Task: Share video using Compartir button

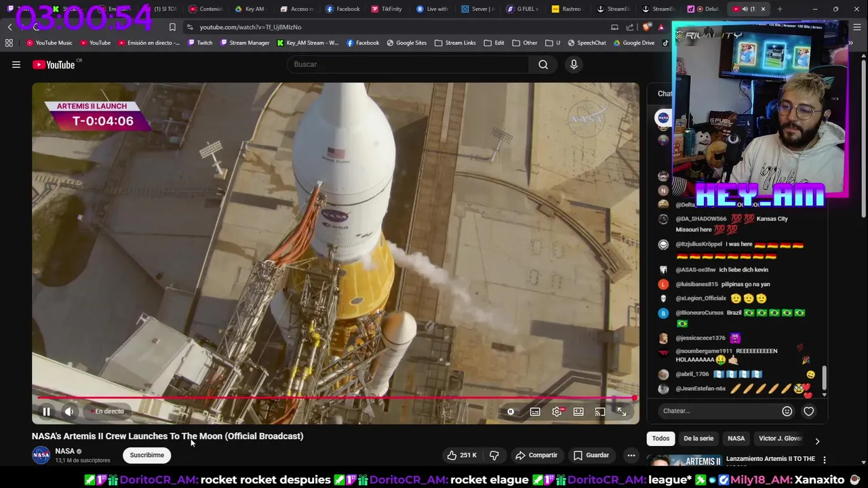Action: tap(536, 455)
